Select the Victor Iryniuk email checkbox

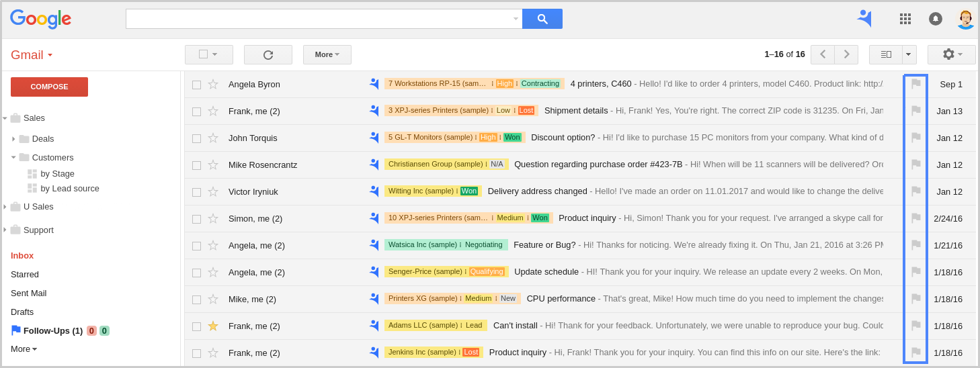click(x=196, y=192)
